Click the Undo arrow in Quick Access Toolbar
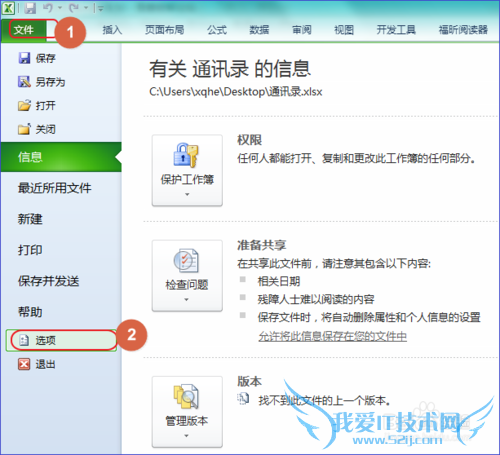The width and height of the screenshot is (500, 455). coord(48,8)
